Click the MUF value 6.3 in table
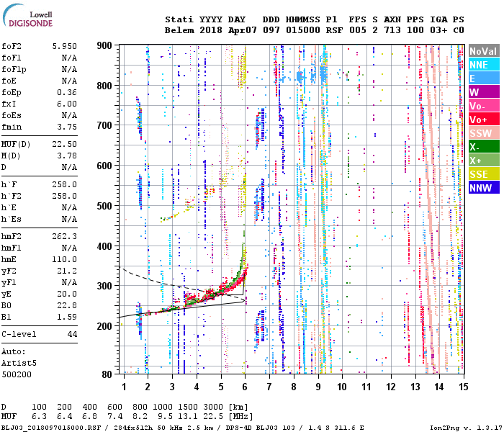The height and width of the screenshot is (432, 504). click(x=39, y=417)
